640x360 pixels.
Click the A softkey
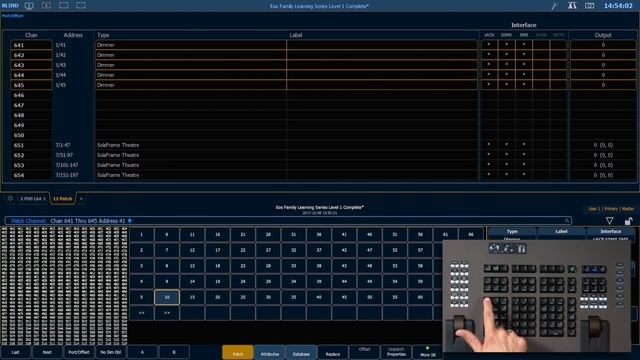(x=142, y=352)
